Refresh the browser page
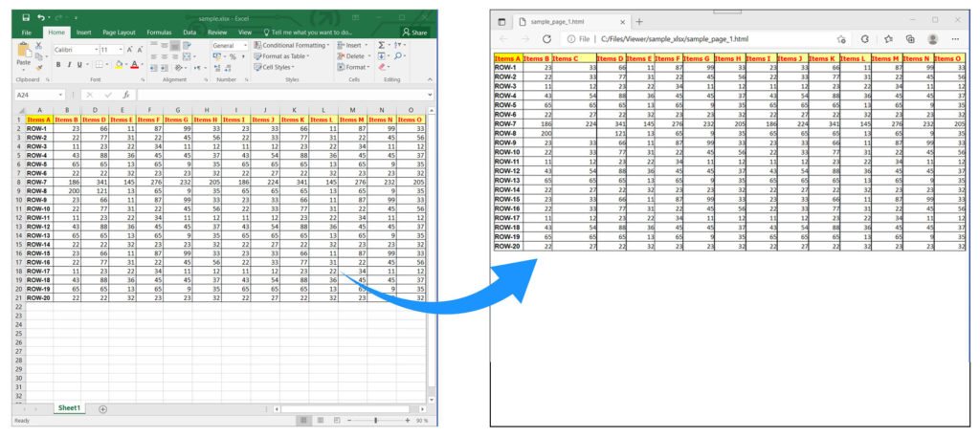The image size is (980, 437). click(546, 39)
